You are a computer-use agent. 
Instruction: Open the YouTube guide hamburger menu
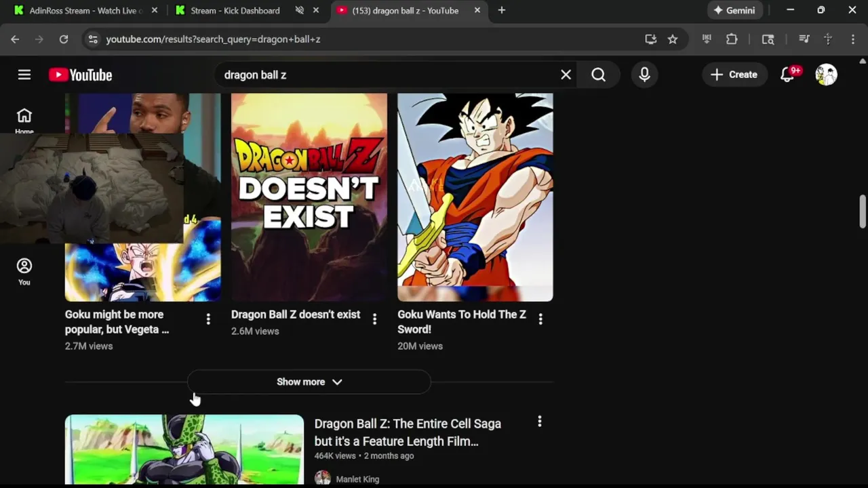click(x=24, y=75)
